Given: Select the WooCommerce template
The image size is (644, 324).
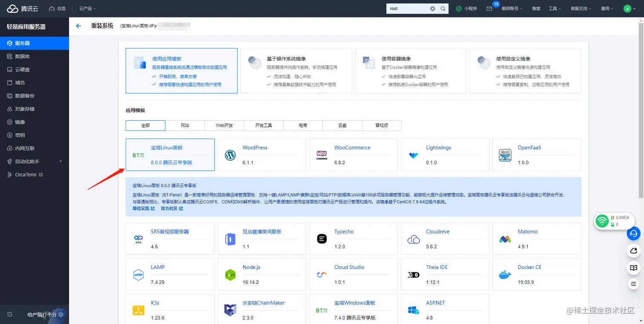Looking at the screenshot, I should coord(354,155).
